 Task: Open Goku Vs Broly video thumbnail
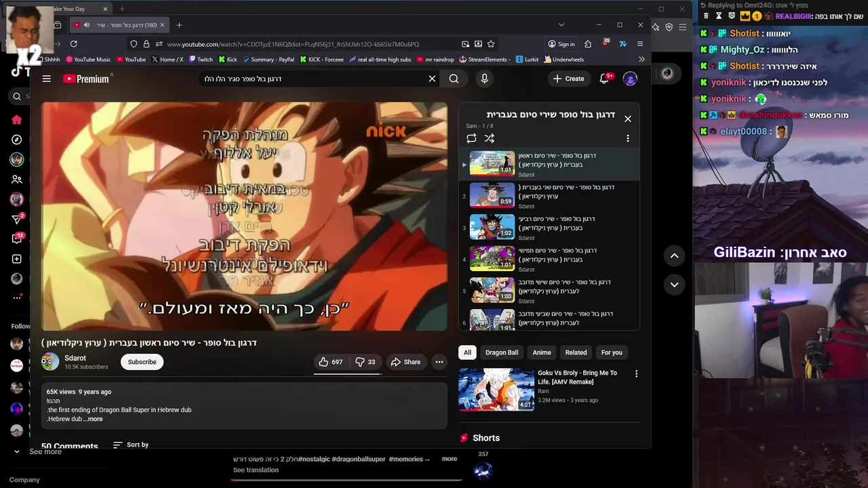(x=496, y=389)
